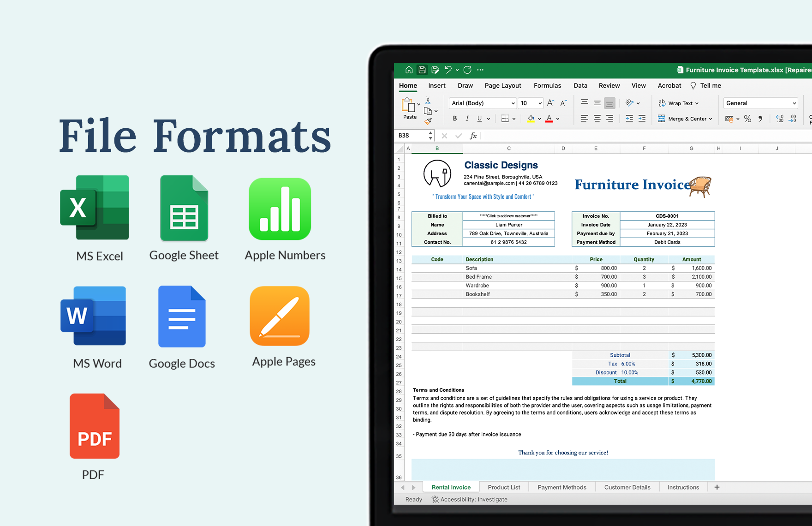Click the Total amount cell 4,770.00
The width and height of the screenshot is (812, 526).
(x=691, y=381)
